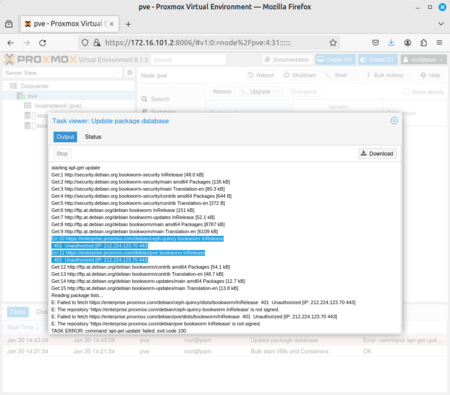450x395 pixels.
Task: Open Bulk start VMs and Containers task
Action: pyautogui.click(x=225, y=351)
